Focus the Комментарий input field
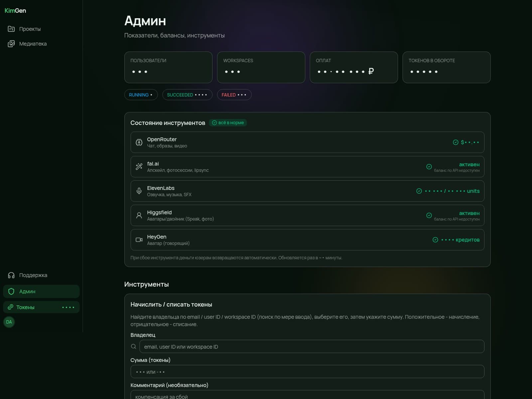 (x=307, y=395)
